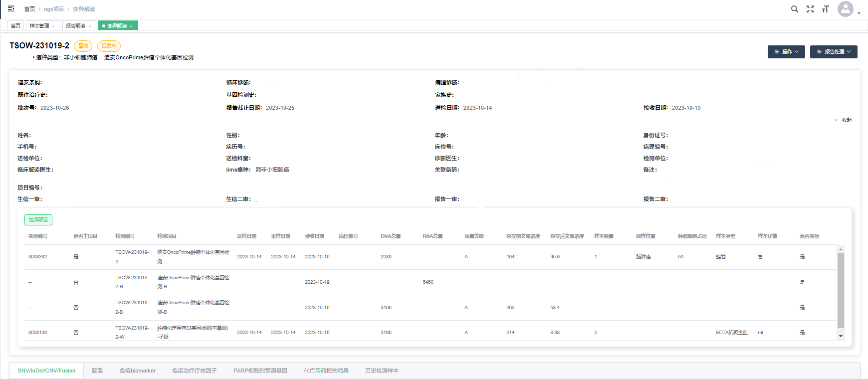Open the font size setting icon
Screen dimensions: 868x379
pyautogui.click(x=826, y=9)
